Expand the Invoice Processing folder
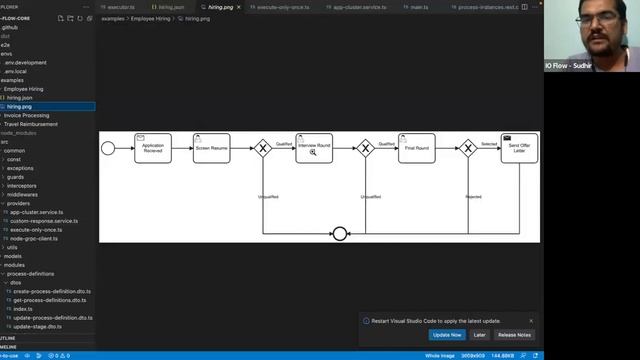 [x=27, y=116]
